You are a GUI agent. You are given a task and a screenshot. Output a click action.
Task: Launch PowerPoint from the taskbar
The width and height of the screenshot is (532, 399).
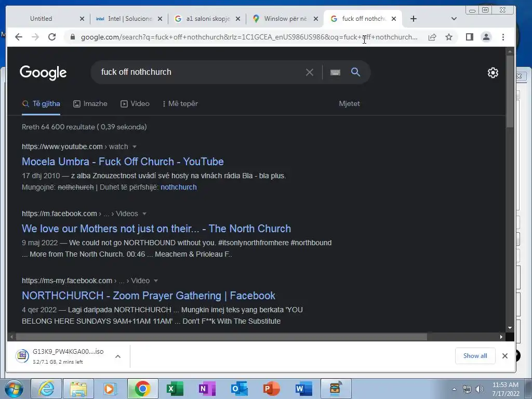click(x=271, y=389)
